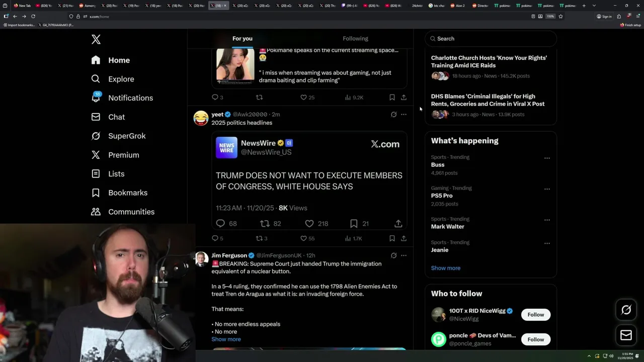Open Bookmarks in the sidebar
Image resolution: width=644 pixels, height=362 pixels.
119,193
